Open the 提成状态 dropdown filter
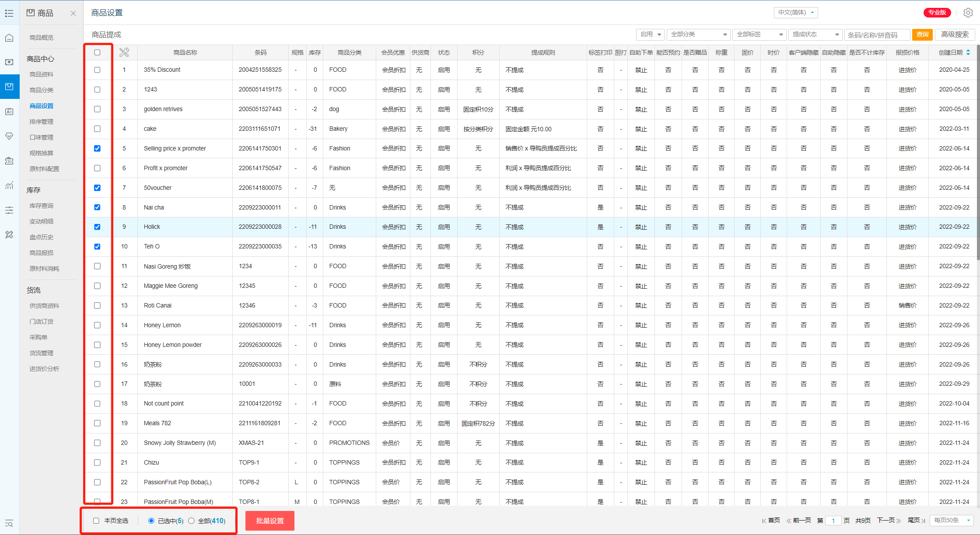 coord(815,35)
